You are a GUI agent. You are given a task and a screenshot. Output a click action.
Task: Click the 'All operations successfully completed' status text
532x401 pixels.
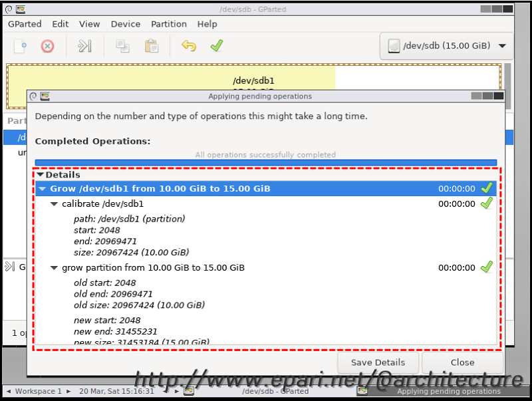[265, 155]
